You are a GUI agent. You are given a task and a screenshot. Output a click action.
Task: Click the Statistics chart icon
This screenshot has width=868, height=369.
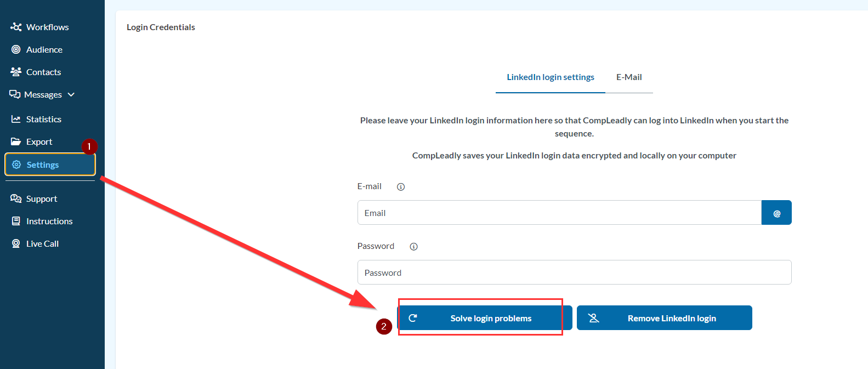click(16, 119)
